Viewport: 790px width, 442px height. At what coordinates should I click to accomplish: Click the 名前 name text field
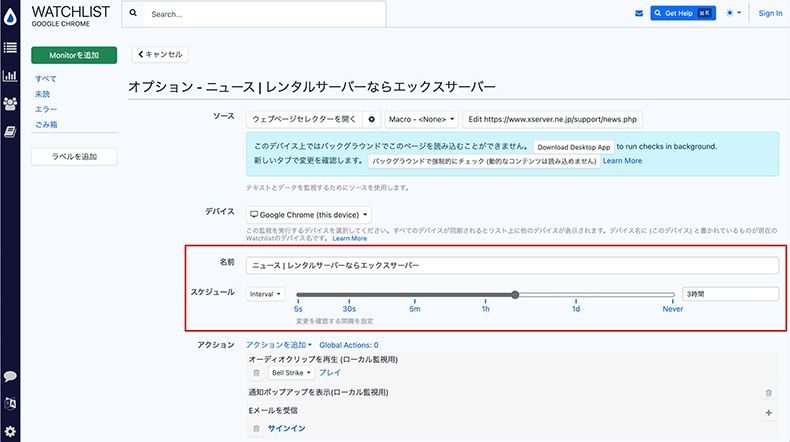coord(512,266)
